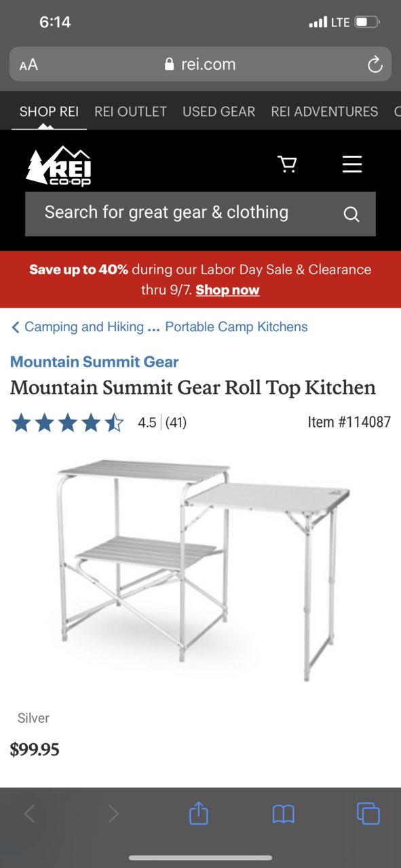The image size is (401, 868).
Task: Switch to the USED GEAR tab
Action: point(218,111)
